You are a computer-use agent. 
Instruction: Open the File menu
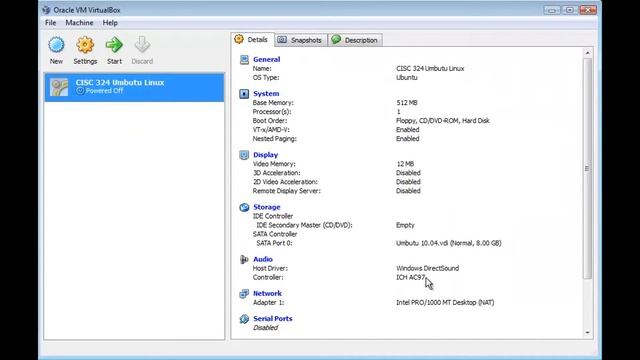coord(51,23)
